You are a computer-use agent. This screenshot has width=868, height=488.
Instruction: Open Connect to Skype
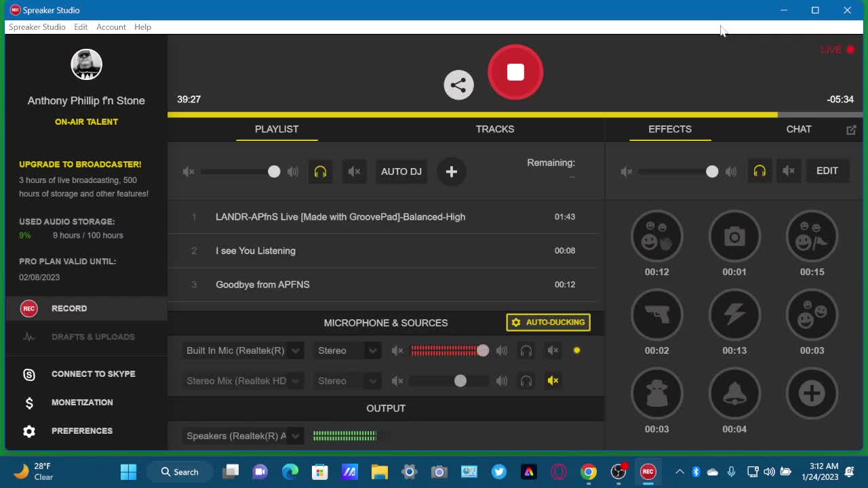coord(86,374)
